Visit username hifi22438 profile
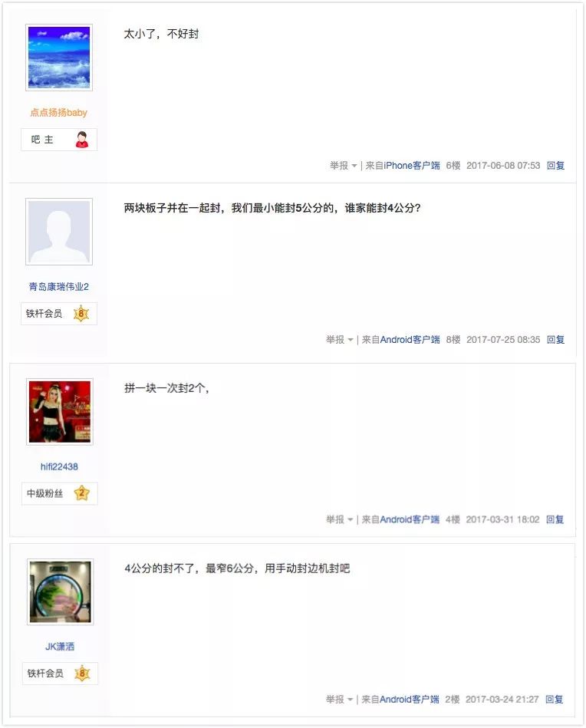The width and height of the screenshot is (586, 728). point(59,466)
